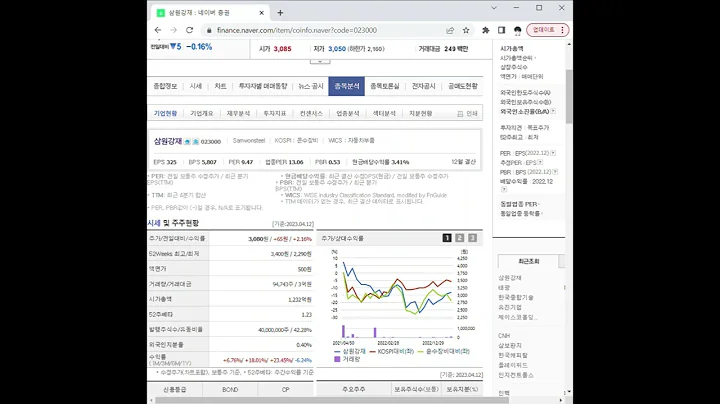
Task: Open the tab search chevron
Action: tap(494, 8)
